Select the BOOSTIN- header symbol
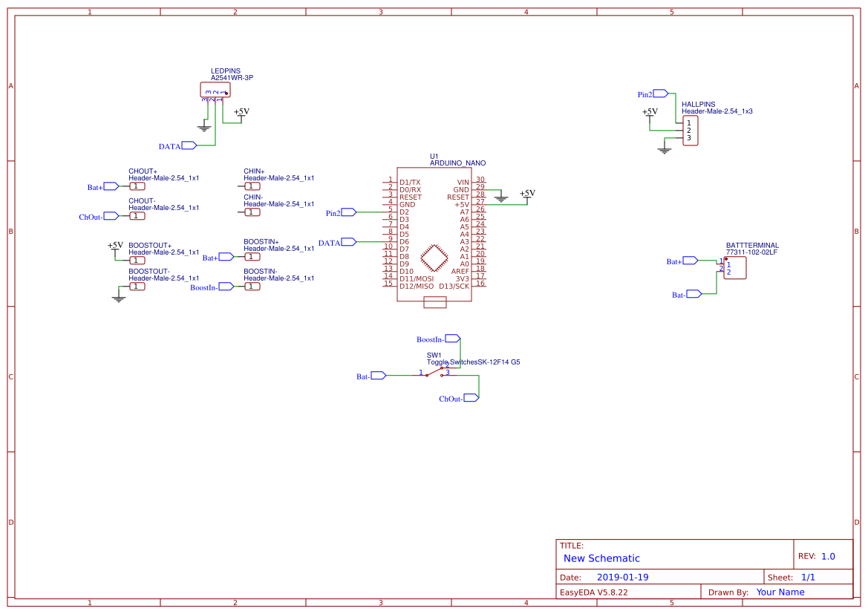The height and width of the screenshot is (614, 868). point(251,286)
